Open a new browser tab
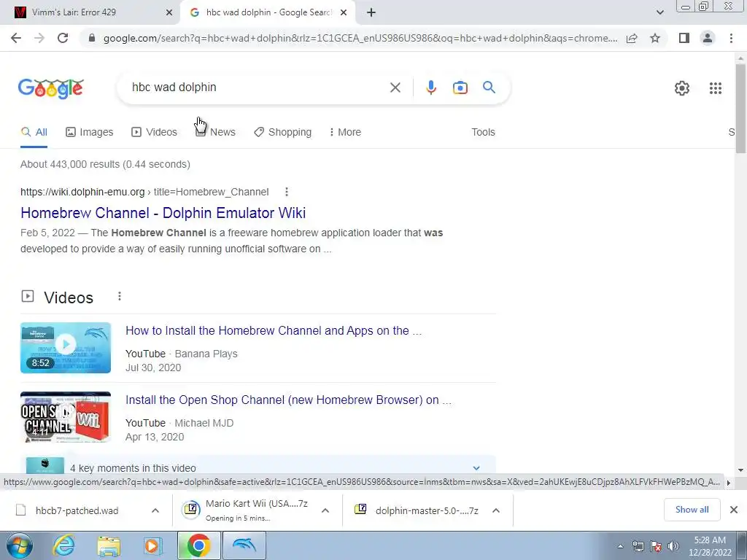This screenshot has height=560, width=747. click(x=371, y=13)
